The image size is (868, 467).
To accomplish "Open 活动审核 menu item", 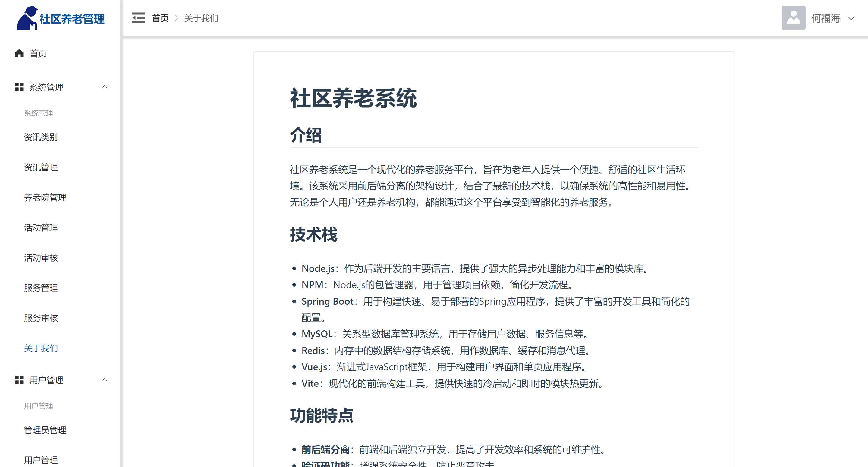I will point(41,258).
